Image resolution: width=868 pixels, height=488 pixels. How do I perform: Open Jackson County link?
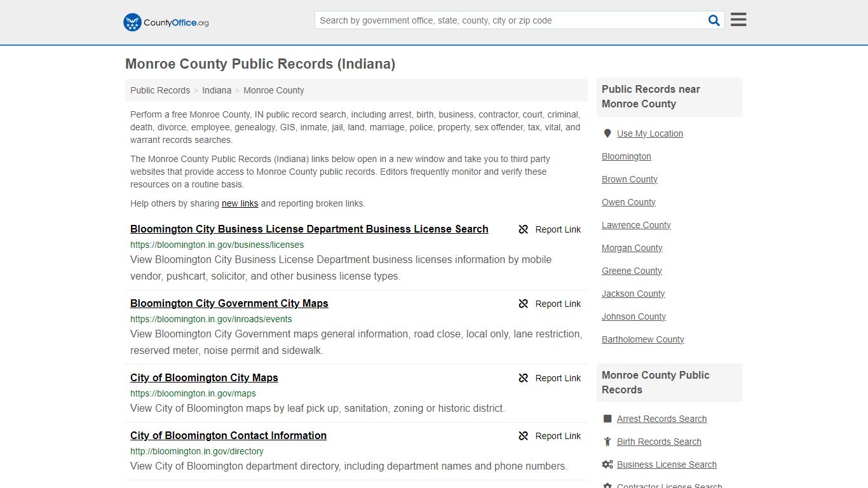634,294
